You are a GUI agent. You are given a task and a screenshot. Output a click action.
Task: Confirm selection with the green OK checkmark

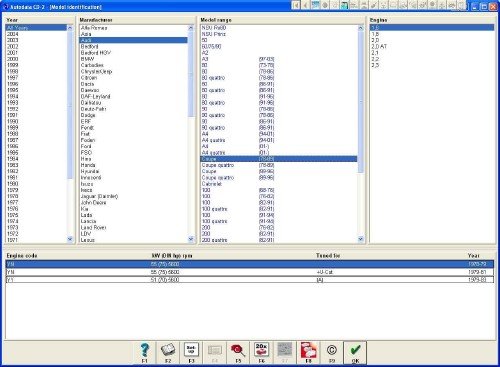pyautogui.click(x=355, y=352)
